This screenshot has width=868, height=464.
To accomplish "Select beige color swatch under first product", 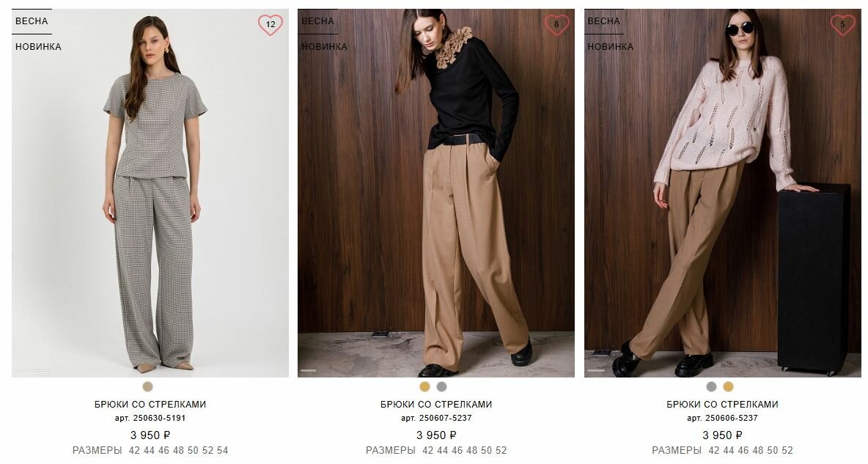I will (x=148, y=386).
